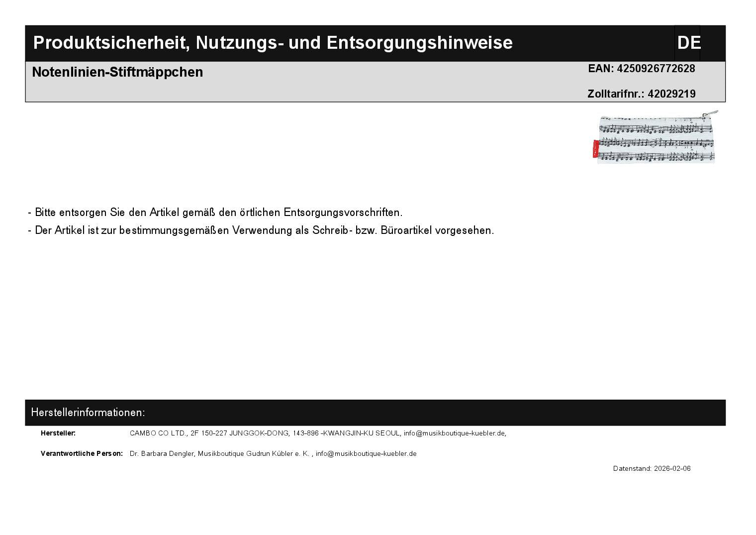
Task: Click the Herstellerinformationen section header
Action: pos(88,413)
